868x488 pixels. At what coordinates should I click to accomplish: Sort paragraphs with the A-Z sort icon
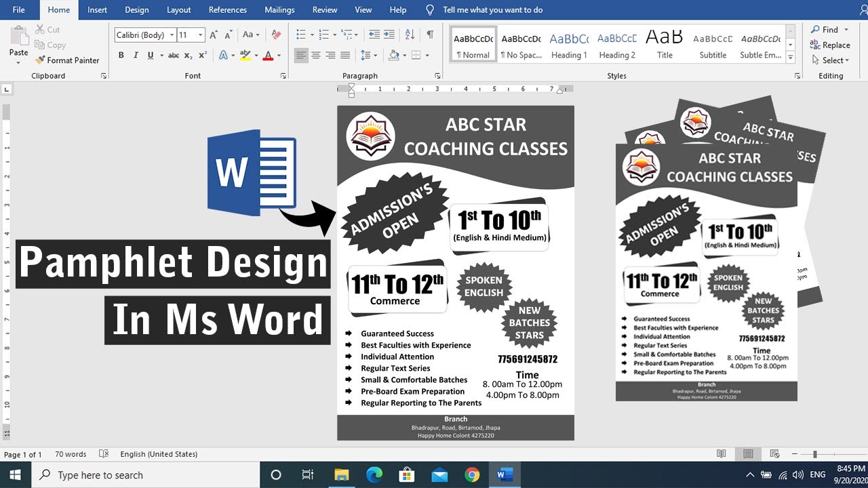tap(410, 35)
